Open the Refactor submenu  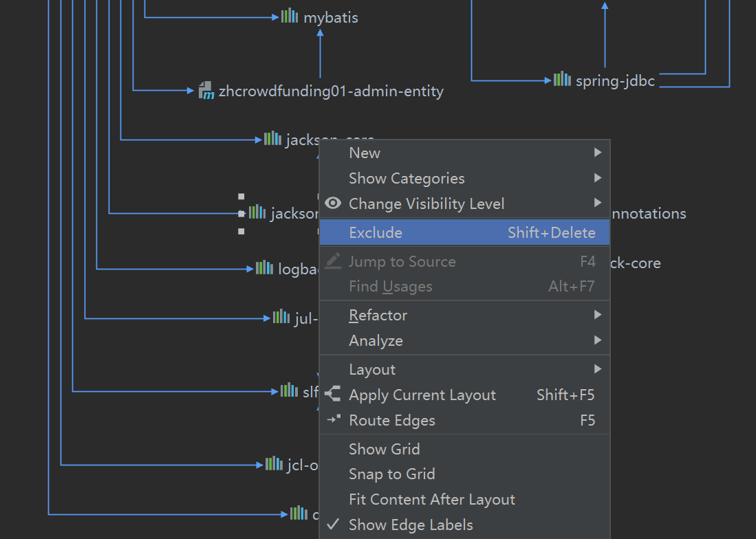tap(465, 315)
